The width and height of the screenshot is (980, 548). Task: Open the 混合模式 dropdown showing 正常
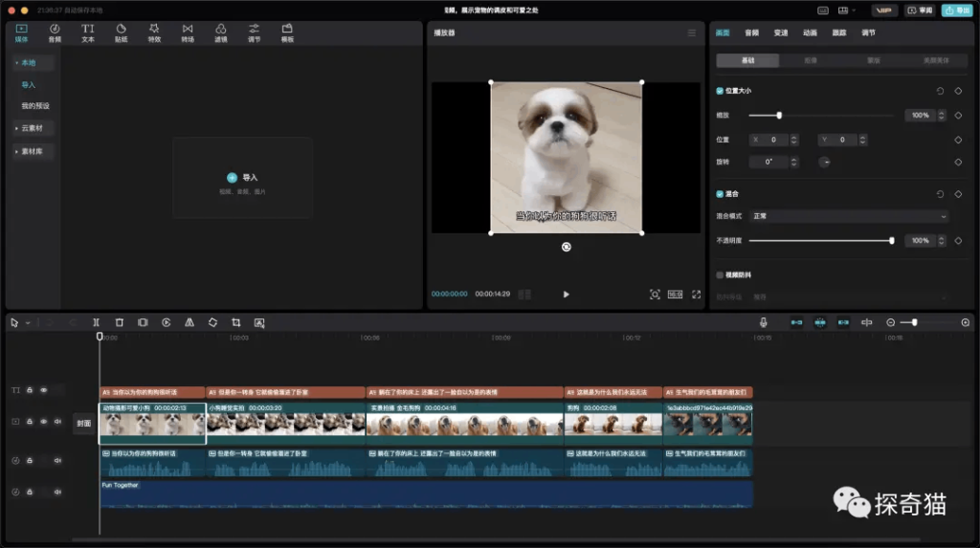848,216
